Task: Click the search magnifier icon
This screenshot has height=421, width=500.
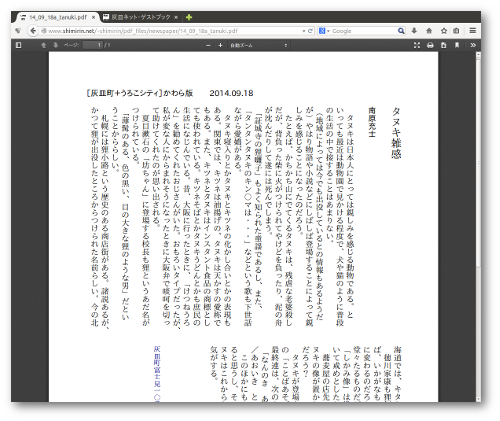Action: 401,31
